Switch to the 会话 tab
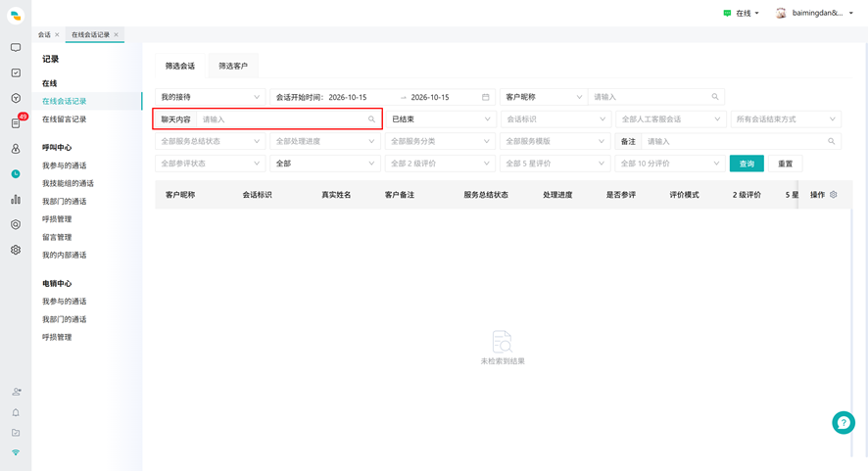The width and height of the screenshot is (868, 471). click(44, 34)
